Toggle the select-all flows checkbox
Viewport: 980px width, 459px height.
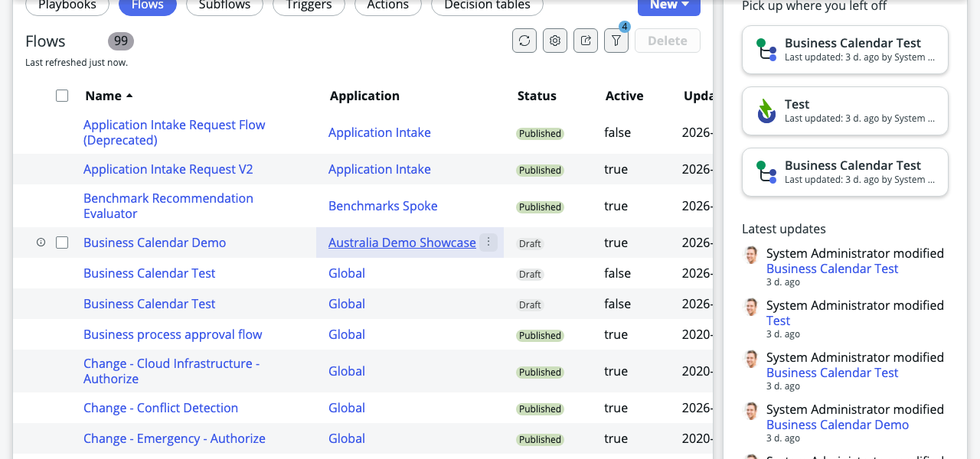62,96
